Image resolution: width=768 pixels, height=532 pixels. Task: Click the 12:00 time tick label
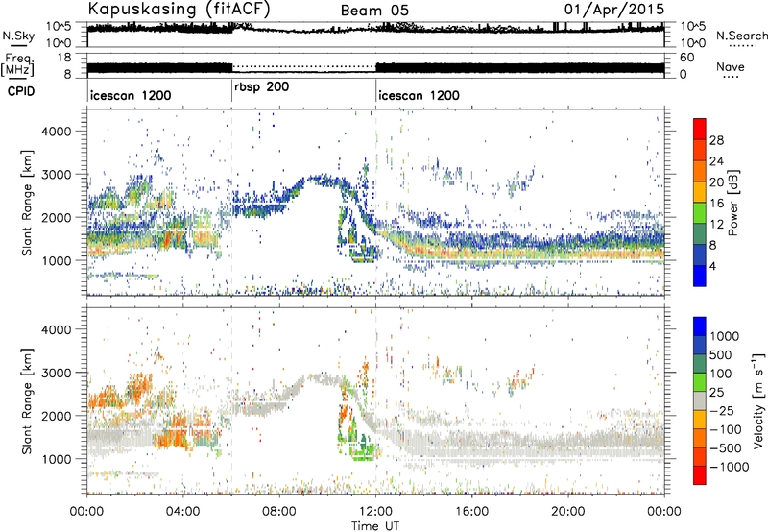(x=375, y=512)
